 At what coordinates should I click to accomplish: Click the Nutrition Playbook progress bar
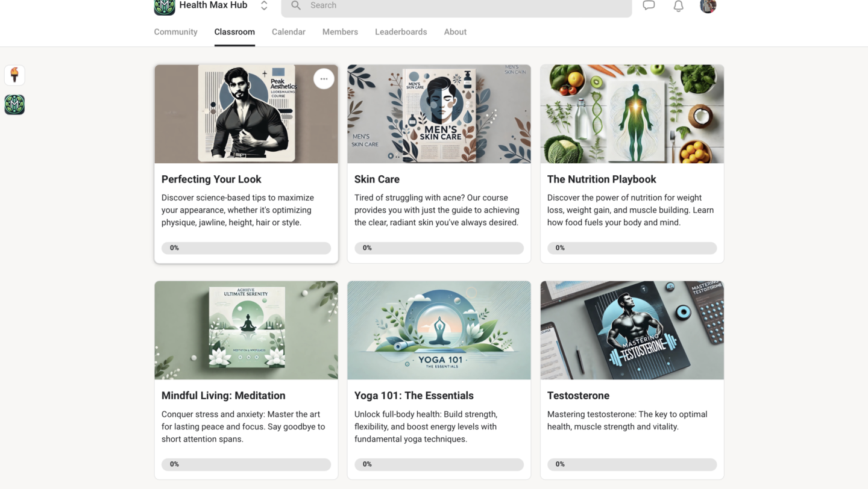(632, 248)
